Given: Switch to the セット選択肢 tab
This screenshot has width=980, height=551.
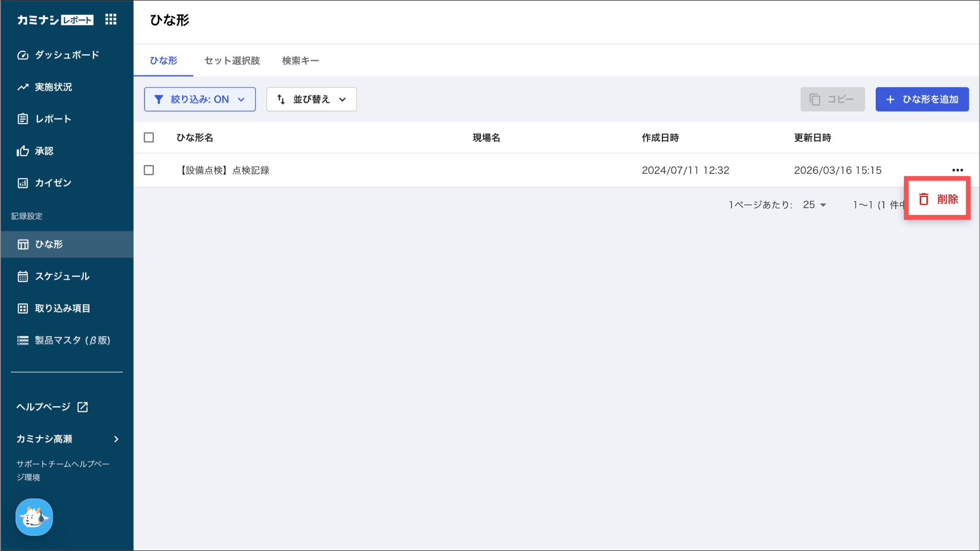Looking at the screenshot, I should pyautogui.click(x=232, y=61).
